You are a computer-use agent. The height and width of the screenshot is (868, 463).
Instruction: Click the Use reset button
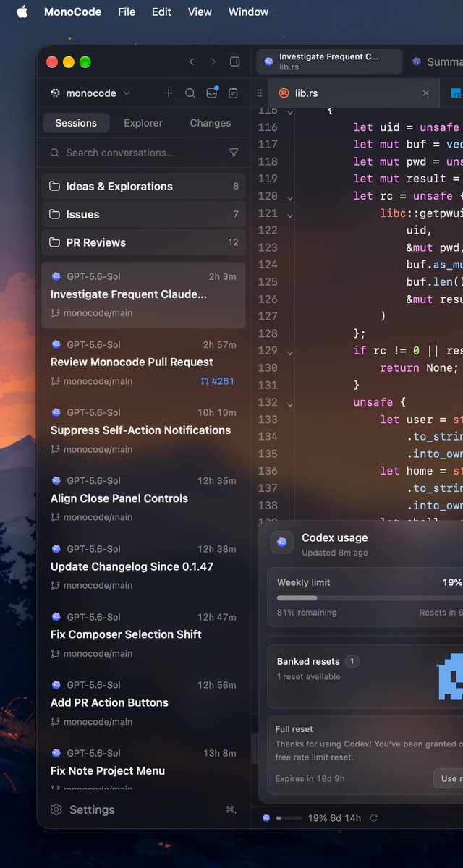(449, 778)
